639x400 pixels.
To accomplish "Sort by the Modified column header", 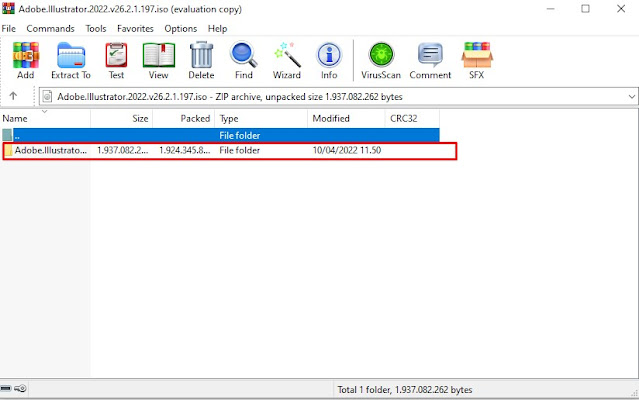I will coord(346,119).
